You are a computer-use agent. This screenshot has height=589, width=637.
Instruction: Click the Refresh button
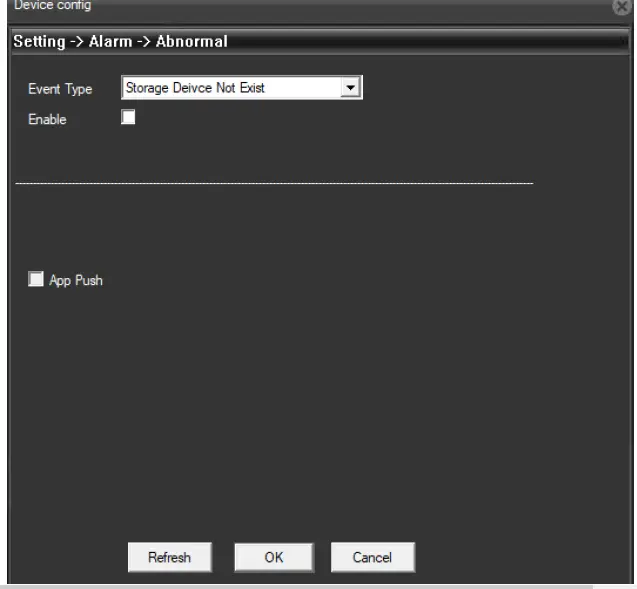tap(169, 557)
